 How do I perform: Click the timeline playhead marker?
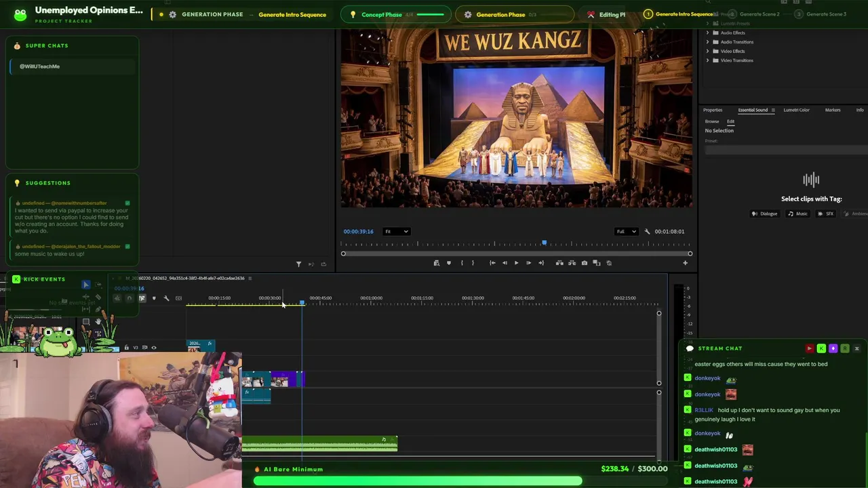(302, 302)
